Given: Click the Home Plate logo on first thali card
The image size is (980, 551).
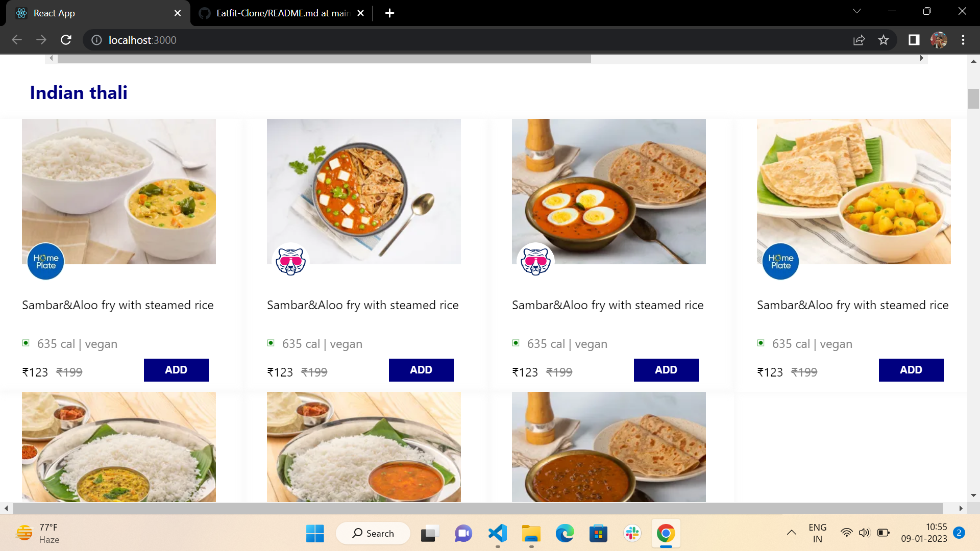Looking at the screenshot, I should tap(45, 261).
